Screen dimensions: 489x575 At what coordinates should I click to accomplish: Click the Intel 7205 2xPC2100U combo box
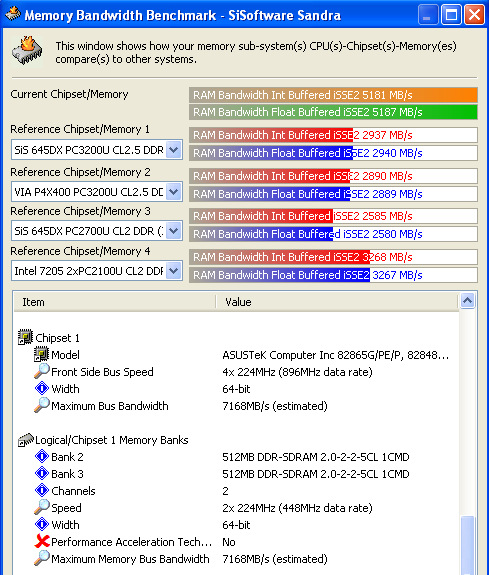(x=97, y=271)
